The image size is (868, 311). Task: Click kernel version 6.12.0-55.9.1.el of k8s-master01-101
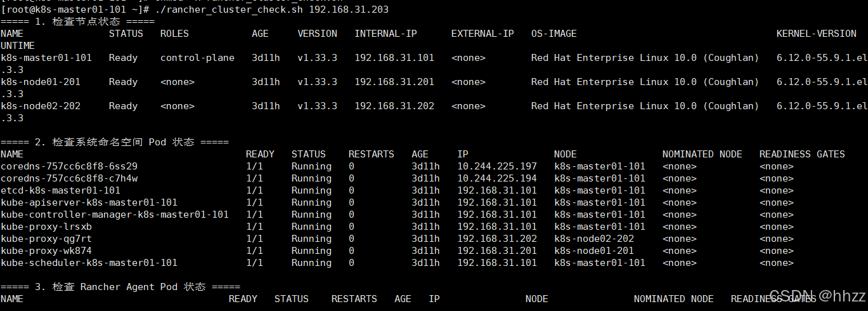pyautogui.click(x=822, y=58)
